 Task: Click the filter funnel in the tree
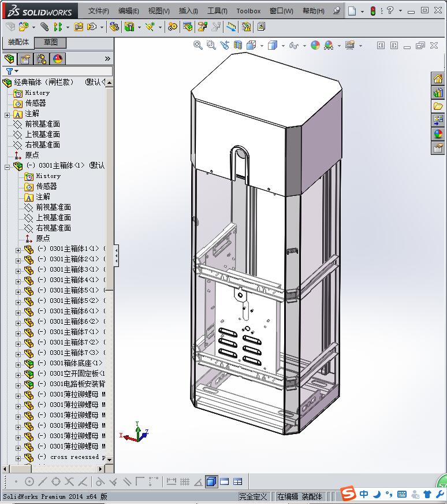pos(10,71)
